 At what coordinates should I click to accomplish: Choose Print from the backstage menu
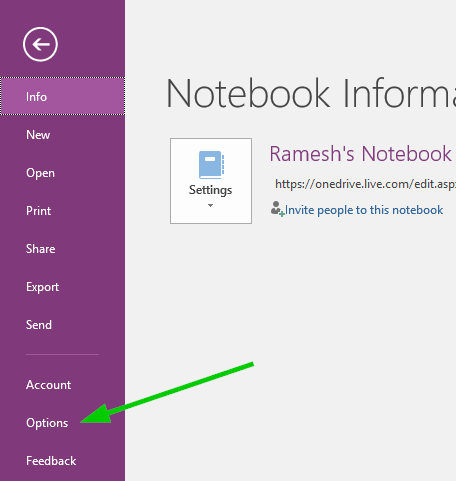[63, 211]
